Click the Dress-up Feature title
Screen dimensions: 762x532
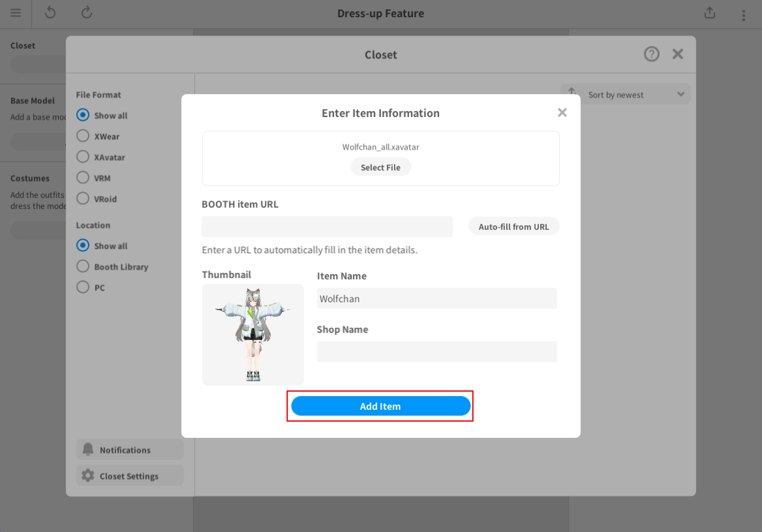[381, 13]
